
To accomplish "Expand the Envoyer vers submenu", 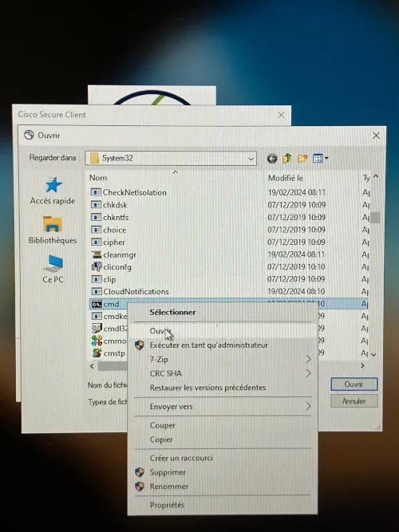I will [223, 406].
